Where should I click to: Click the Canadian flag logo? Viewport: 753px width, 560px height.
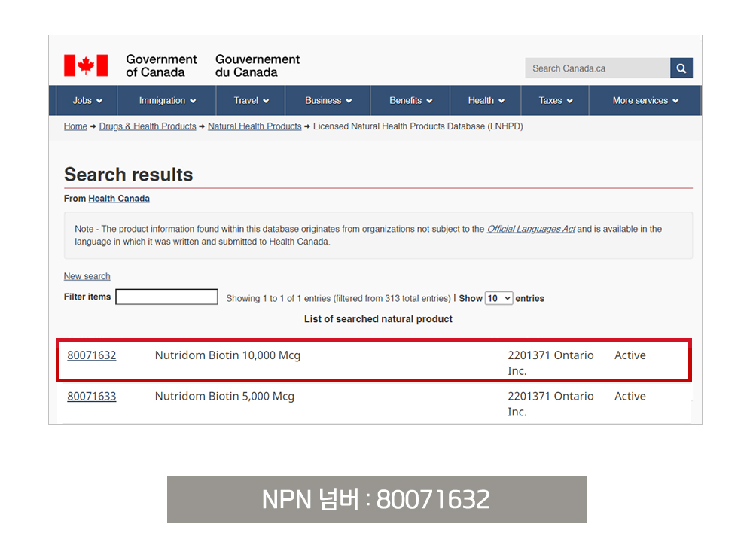[86, 65]
